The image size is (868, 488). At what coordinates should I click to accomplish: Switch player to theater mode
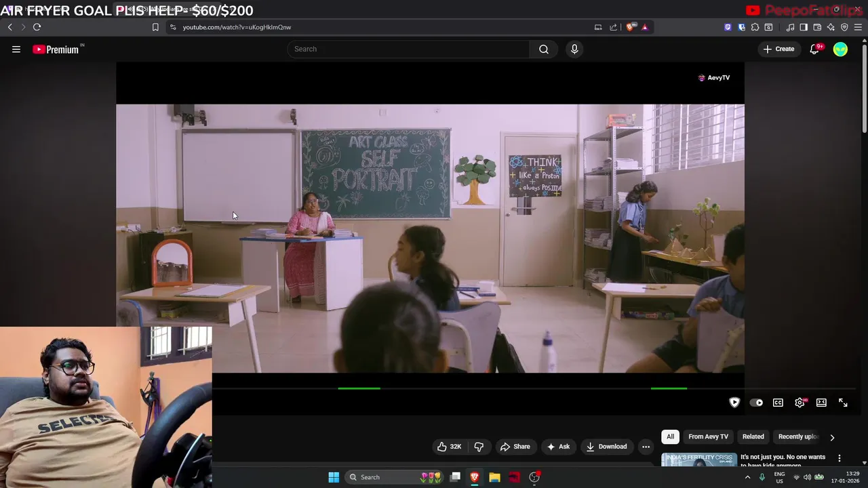coord(821,403)
